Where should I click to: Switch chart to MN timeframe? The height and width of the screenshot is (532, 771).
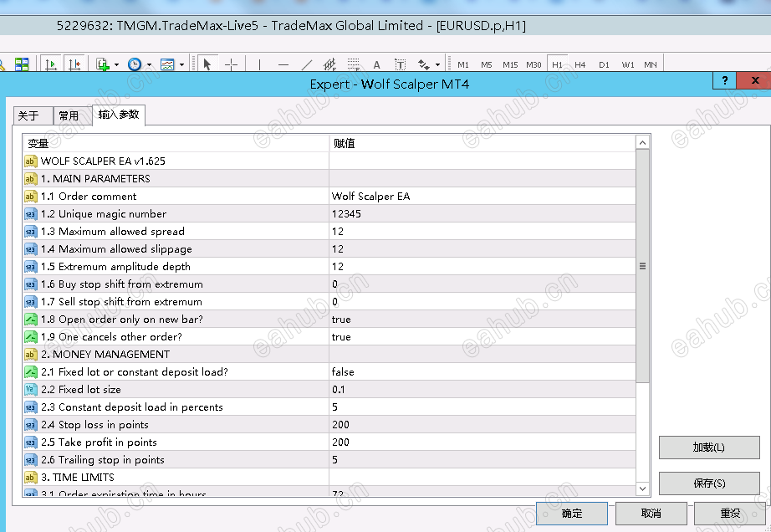(651, 65)
